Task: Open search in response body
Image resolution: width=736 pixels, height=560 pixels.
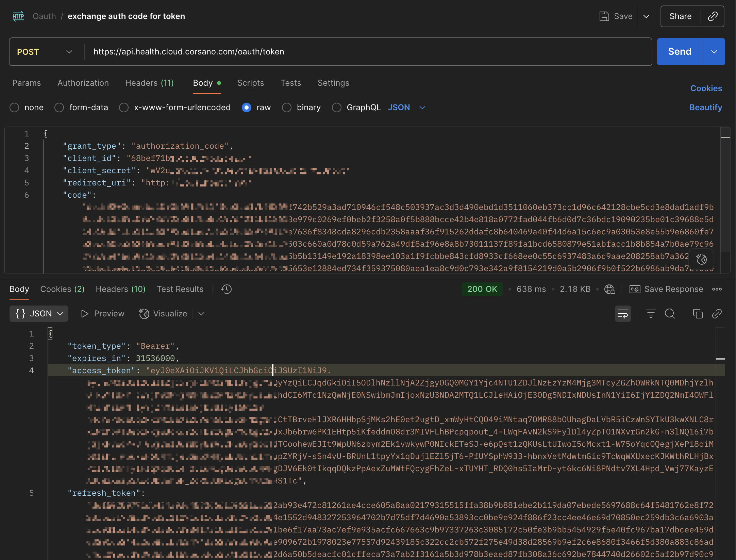Action: coord(670,314)
